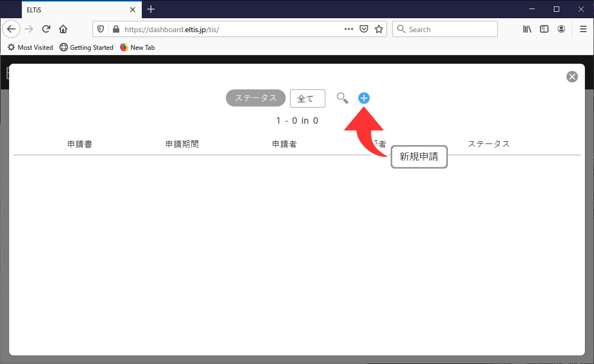Click the ステータス gray pill label

[256, 98]
